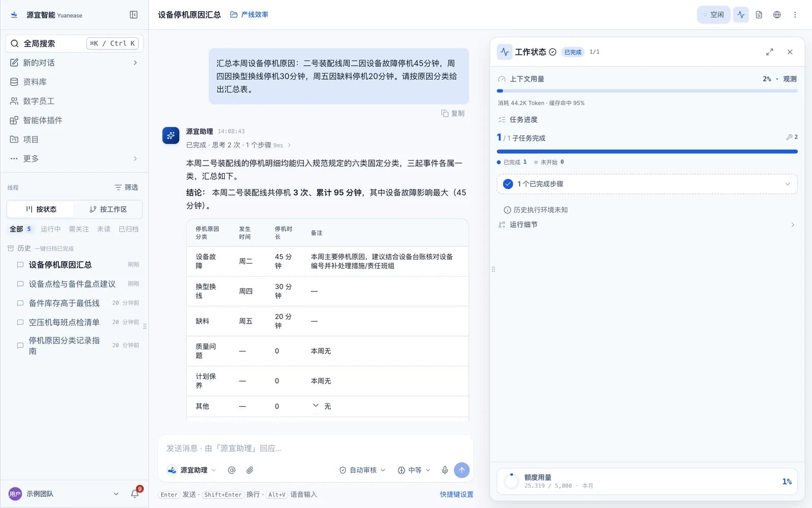Open 快捷键设置 link
Viewport: 812px width, 508px height.
click(457, 494)
